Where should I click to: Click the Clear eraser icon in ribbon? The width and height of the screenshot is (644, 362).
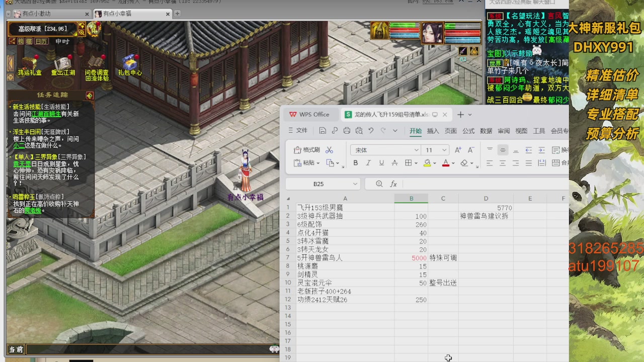pyautogui.click(x=464, y=163)
